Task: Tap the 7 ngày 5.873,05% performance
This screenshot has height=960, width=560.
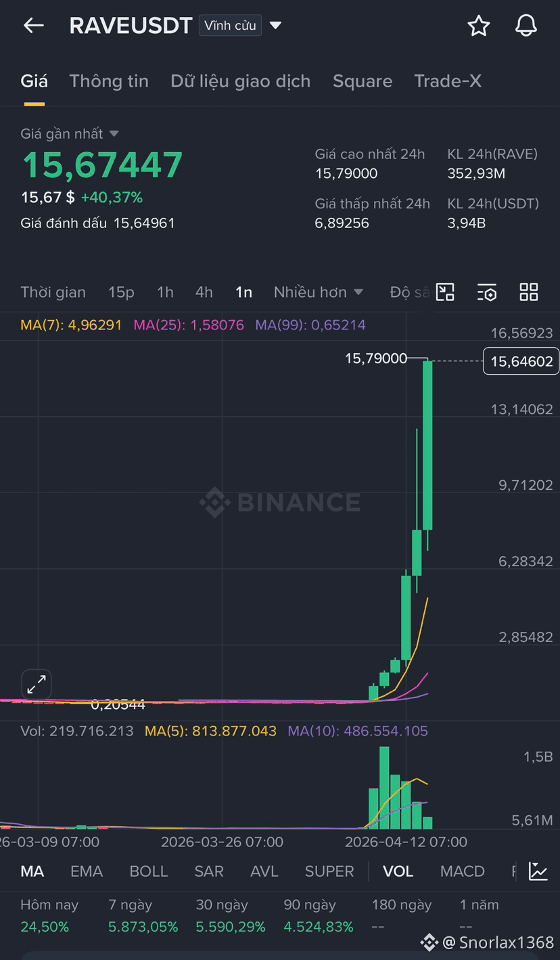Action: tap(143, 915)
